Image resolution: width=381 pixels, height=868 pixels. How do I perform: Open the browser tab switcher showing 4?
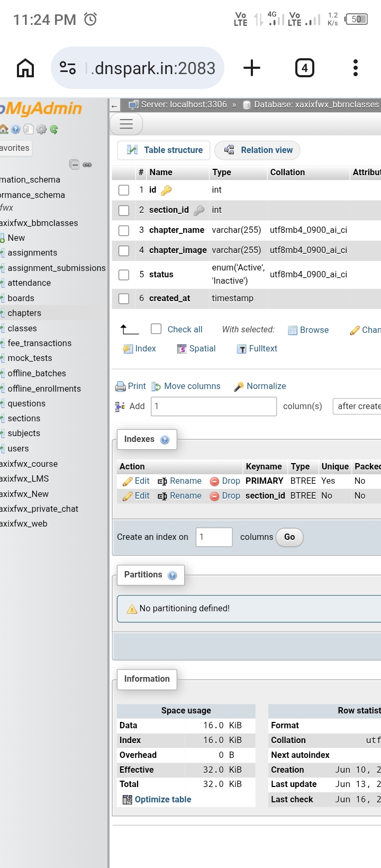(304, 68)
